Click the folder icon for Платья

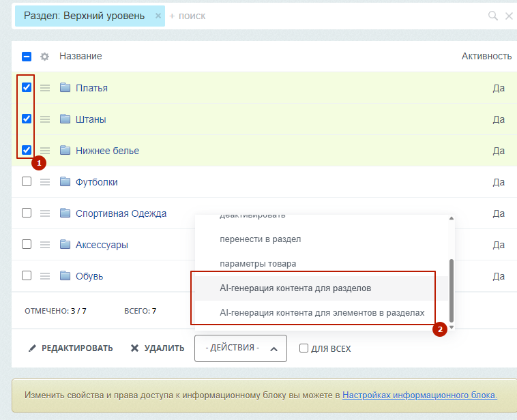point(65,87)
